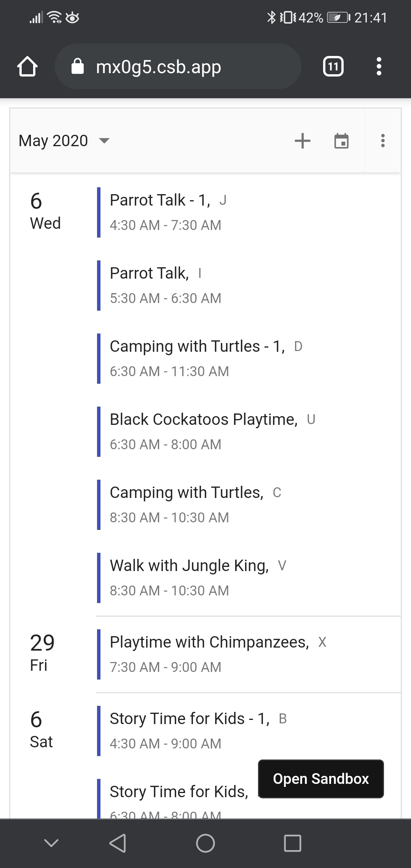Open the scheduler's more options menu
Image resolution: width=411 pixels, height=868 pixels.
point(383,141)
